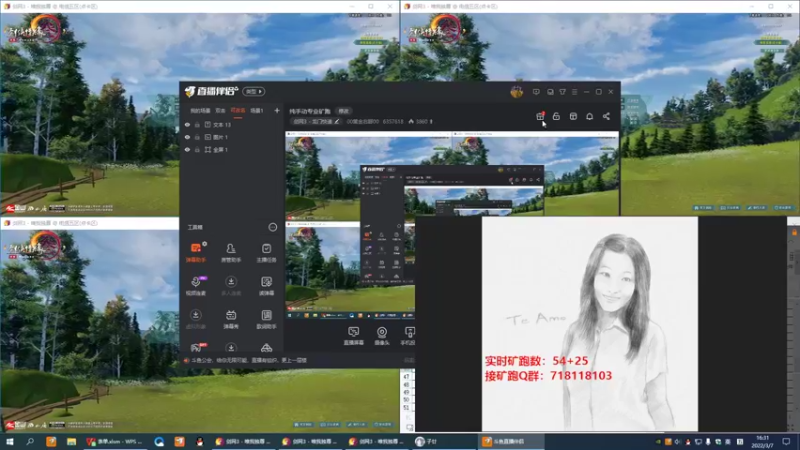Viewport: 800px width, 450px height.
Task: Edit the game category pencil label
Action: tap(316, 121)
